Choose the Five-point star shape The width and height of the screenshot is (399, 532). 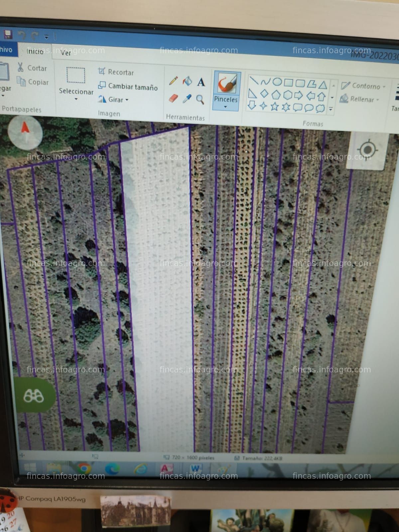tap(275, 107)
